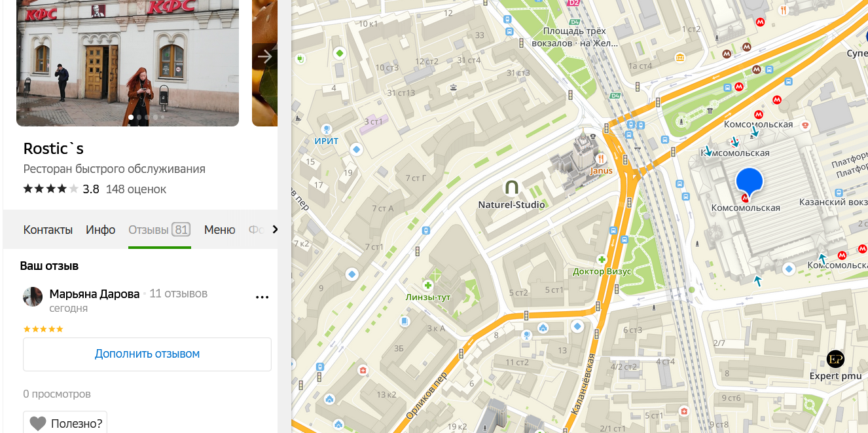Click the EV charging plug icon
This screenshot has width=868, height=433.
tap(300, 59)
